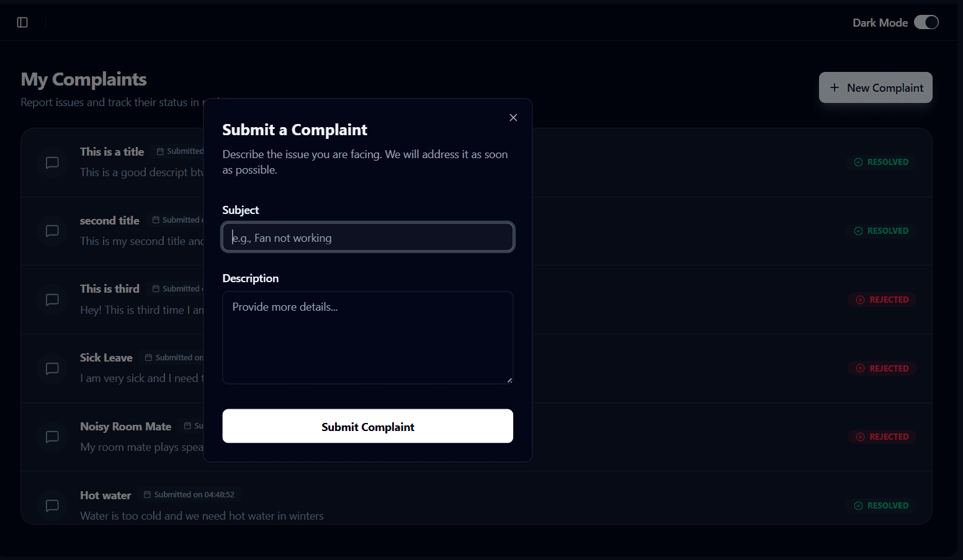
Task: Click the message icon beside Hot water
Action: [53, 505]
